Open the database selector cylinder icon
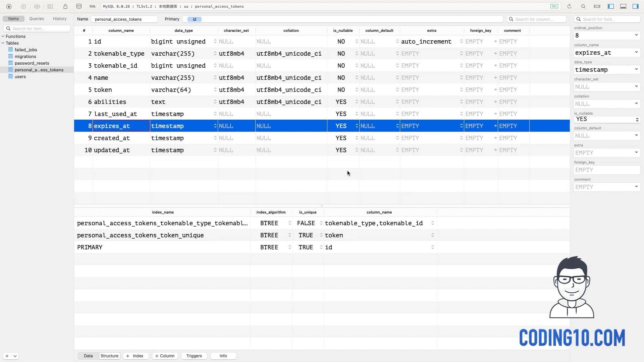This screenshot has height=362, width=644. (79, 6)
